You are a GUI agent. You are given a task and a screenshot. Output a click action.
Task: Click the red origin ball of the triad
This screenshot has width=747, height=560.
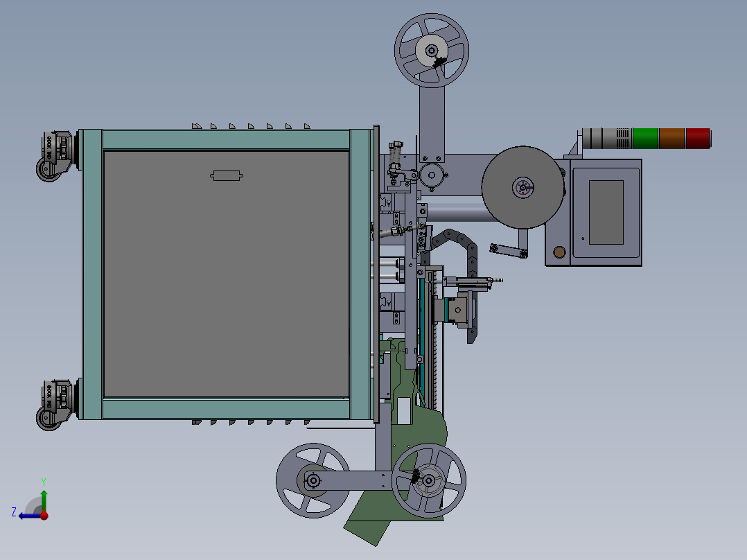point(44,516)
